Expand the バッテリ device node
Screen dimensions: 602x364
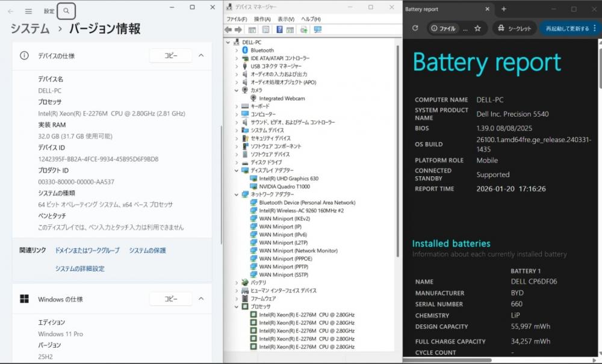pyautogui.click(x=237, y=282)
